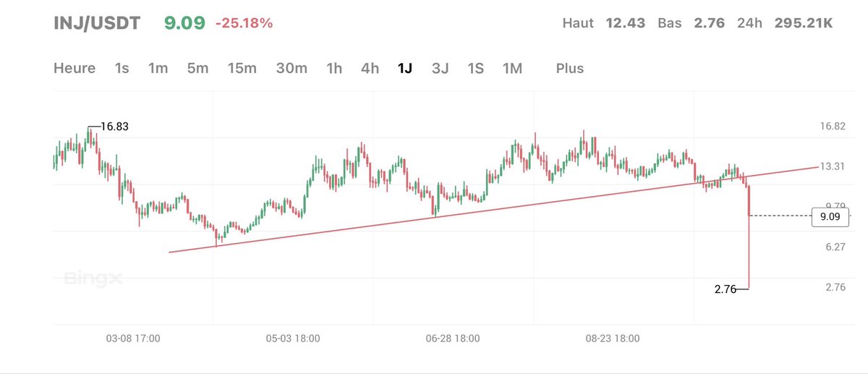
Task: Choose the 3J interval
Action: (x=441, y=69)
